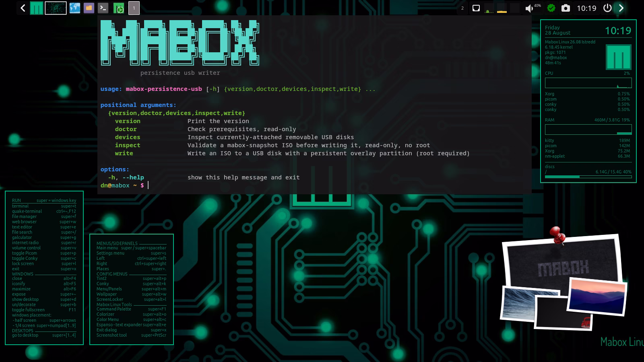The width and height of the screenshot is (644, 362).
Task: Click "show this help message and exit" text
Action: tap(244, 177)
